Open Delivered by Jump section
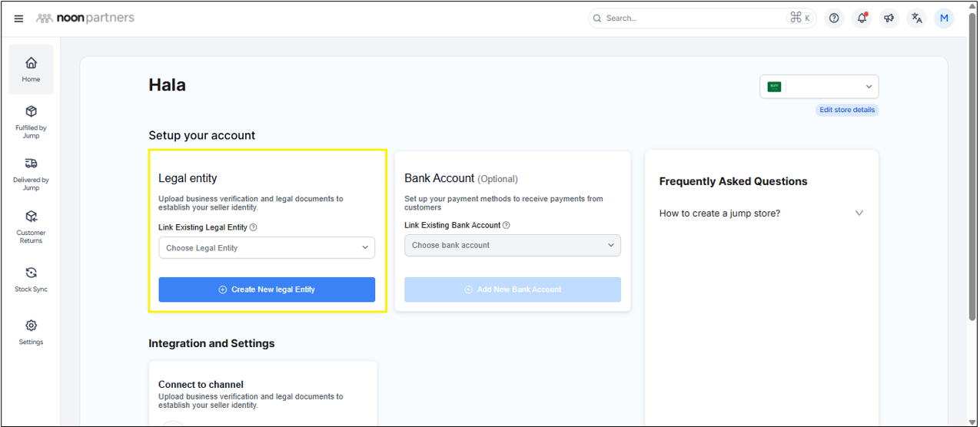 point(32,174)
